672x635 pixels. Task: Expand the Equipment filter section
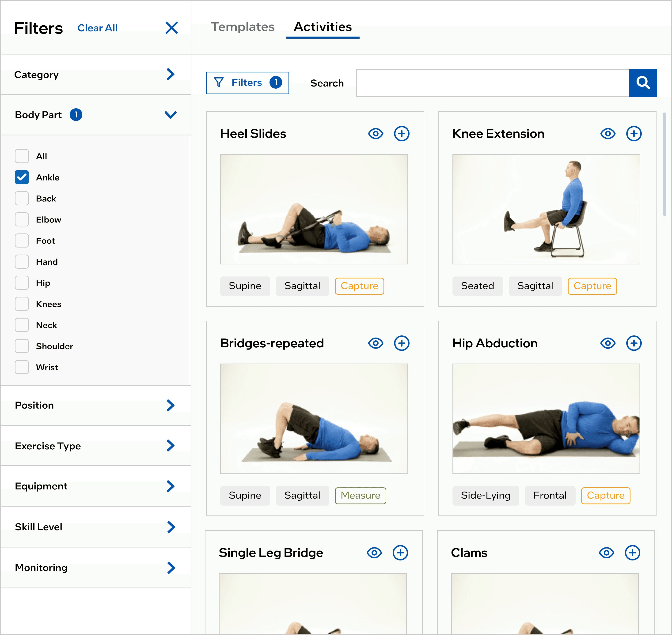tap(170, 486)
